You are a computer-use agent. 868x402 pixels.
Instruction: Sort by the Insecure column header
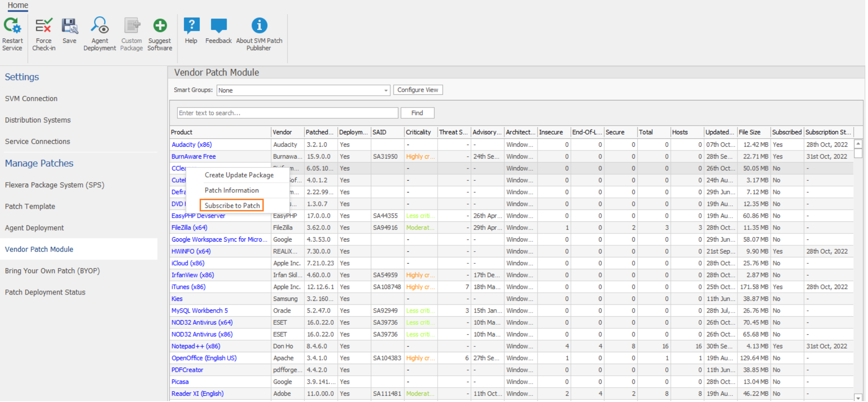tap(554, 132)
